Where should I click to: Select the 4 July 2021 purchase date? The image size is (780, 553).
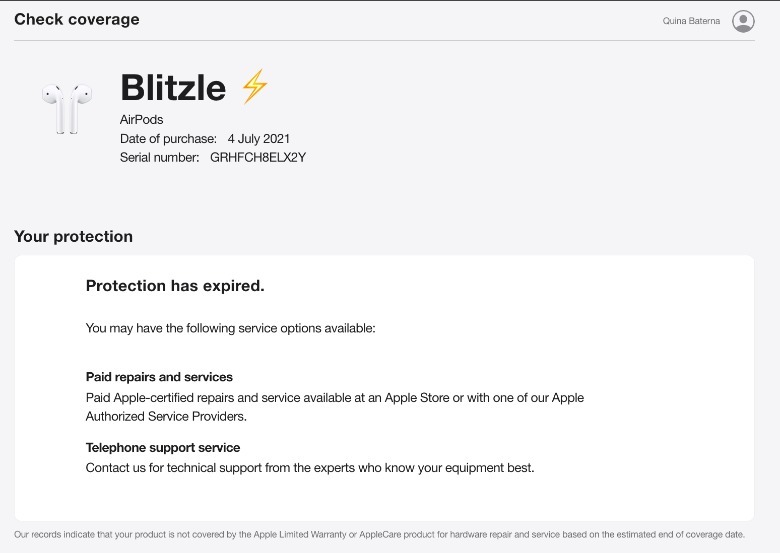[259, 138]
